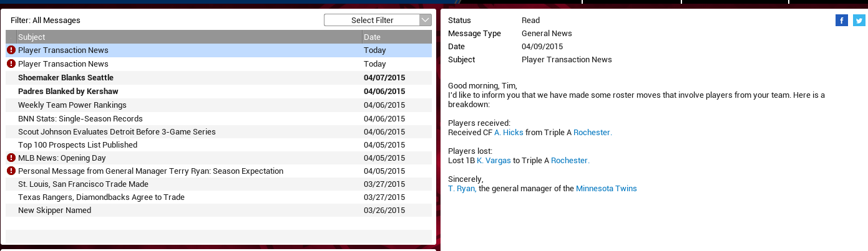Open the A. Hicks player link
This screenshot has width=868, height=251.
coord(509,133)
